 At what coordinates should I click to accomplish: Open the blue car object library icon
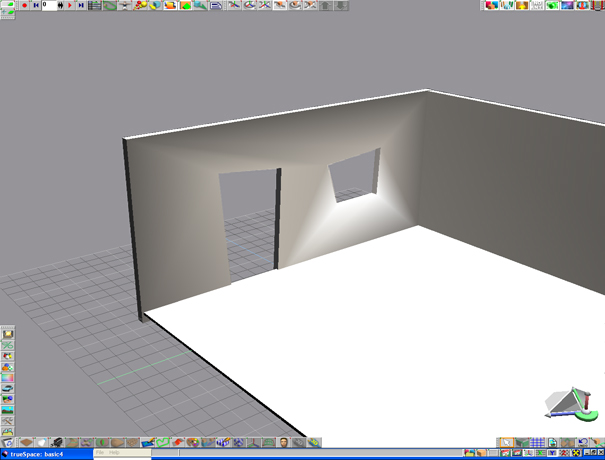(7, 389)
